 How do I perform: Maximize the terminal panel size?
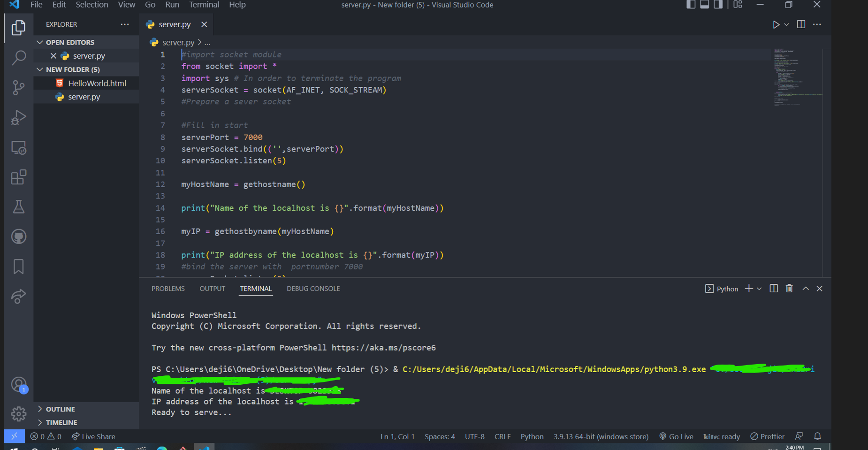pos(806,289)
